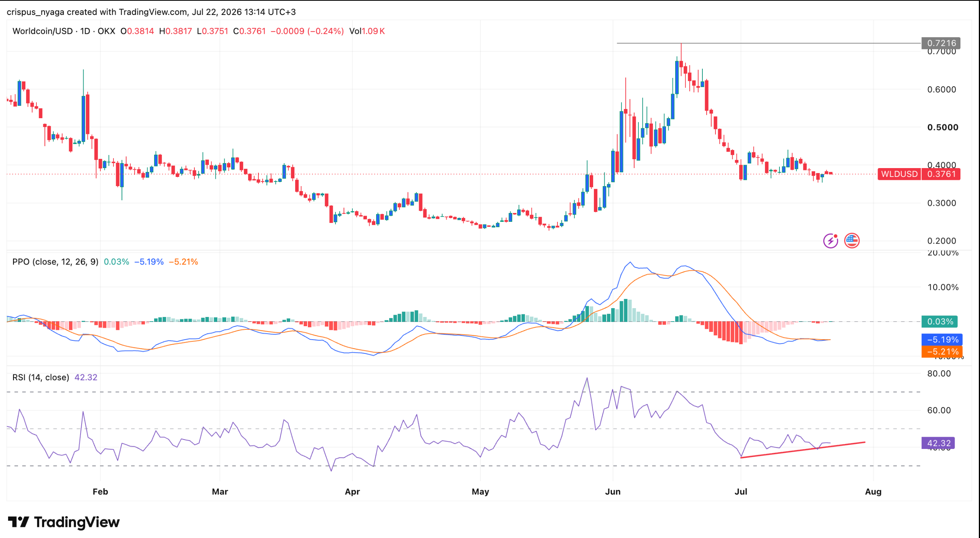The height and width of the screenshot is (538, 980).
Task: Click the purple 42.32 RSI axis label
Action: pyautogui.click(x=938, y=443)
